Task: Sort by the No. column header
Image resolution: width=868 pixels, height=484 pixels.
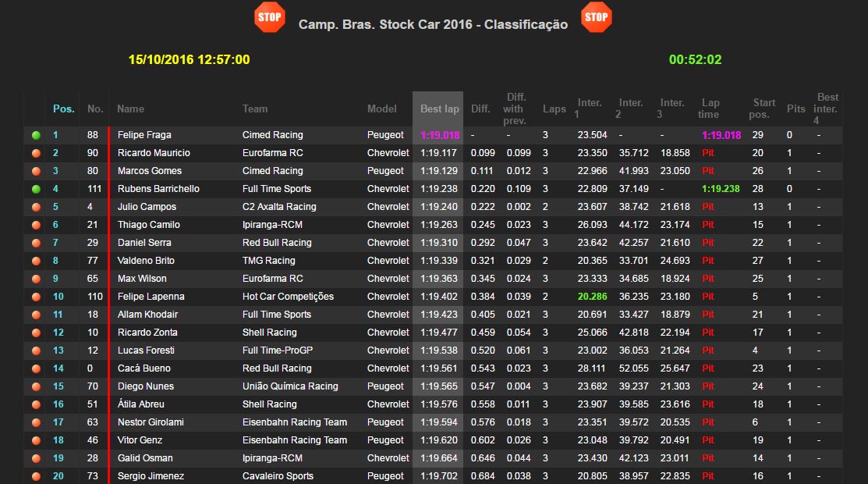Action: click(x=95, y=109)
